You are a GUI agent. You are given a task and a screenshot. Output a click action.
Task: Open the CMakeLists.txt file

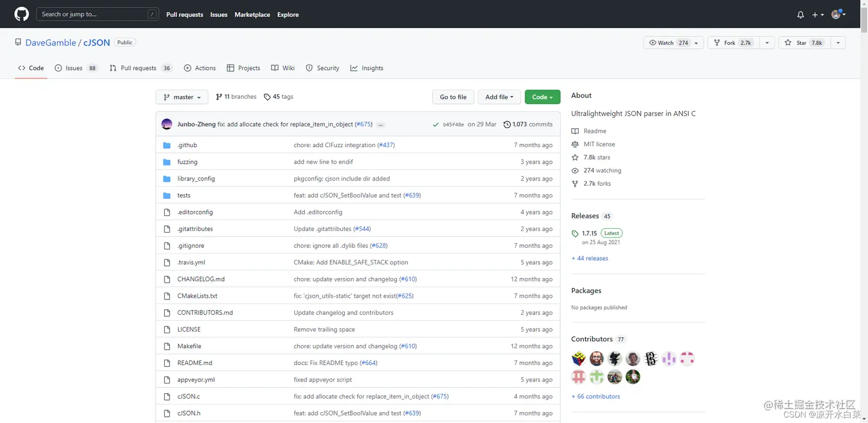[x=197, y=296]
